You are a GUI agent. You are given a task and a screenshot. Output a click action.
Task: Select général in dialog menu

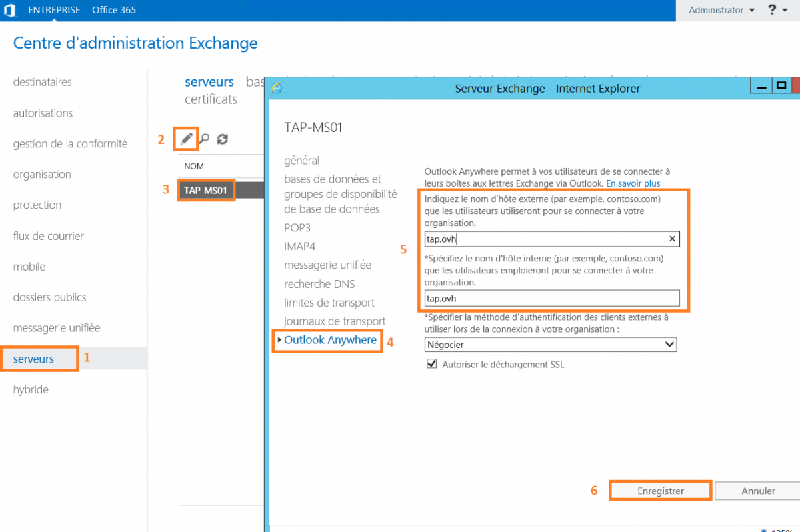(x=302, y=161)
